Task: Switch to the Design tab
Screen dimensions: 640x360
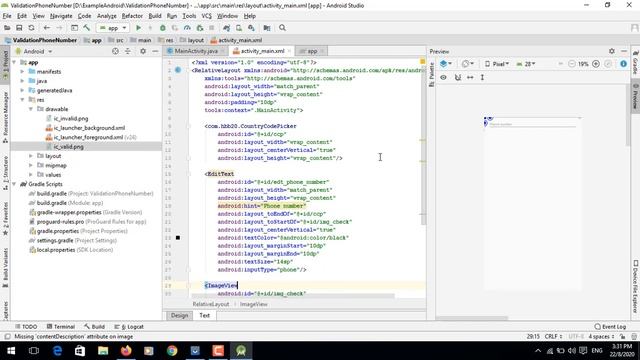Action: 179,316
